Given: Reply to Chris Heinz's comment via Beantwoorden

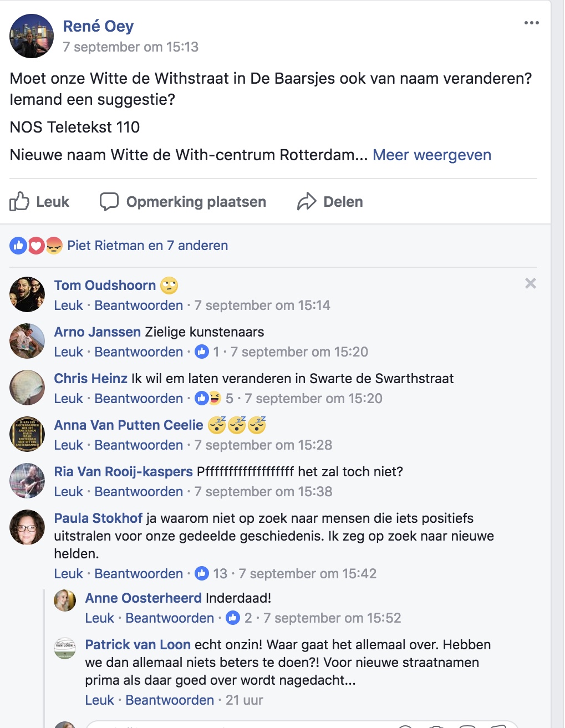Looking at the screenshot, I should point(139,399).
